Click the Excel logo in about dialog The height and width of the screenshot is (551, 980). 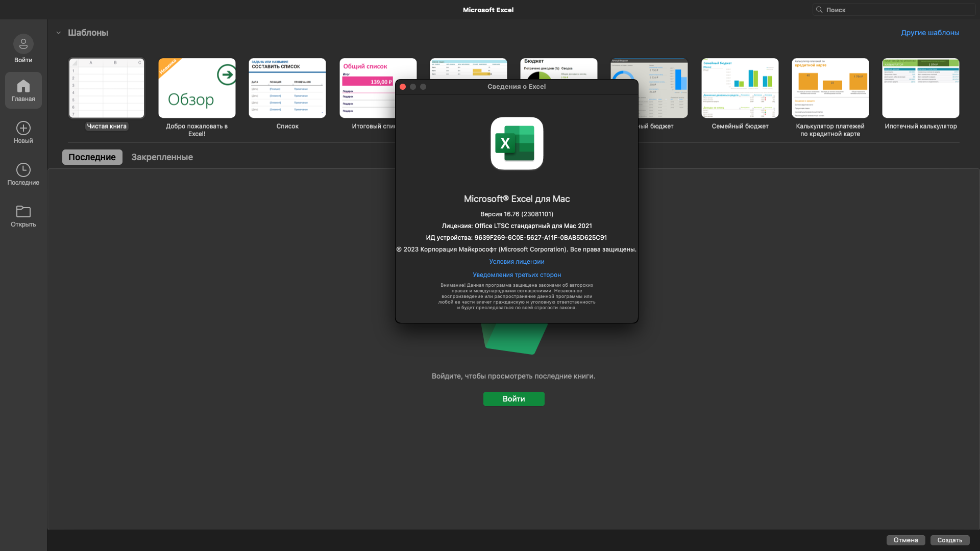tap(517, 143)
